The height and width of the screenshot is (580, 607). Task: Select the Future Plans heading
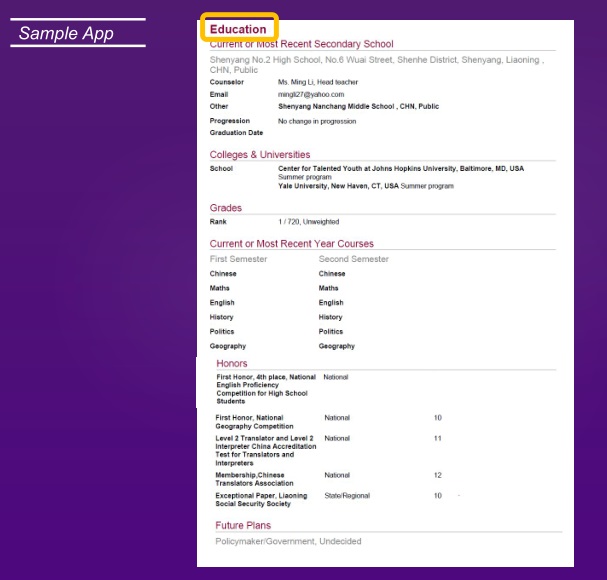tap(243, 525)
